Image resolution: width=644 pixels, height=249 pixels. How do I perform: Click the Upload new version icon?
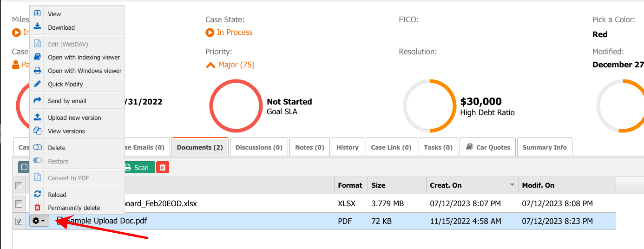click(38, 118)
